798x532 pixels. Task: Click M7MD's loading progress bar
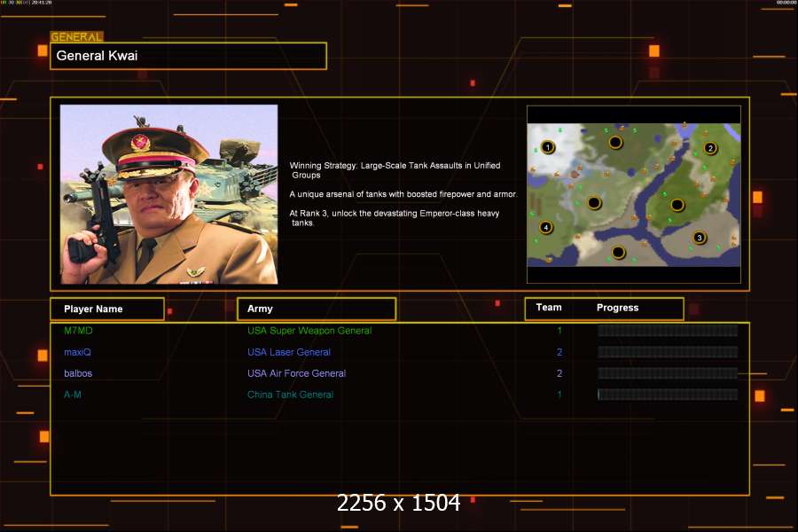pos(668,331)
